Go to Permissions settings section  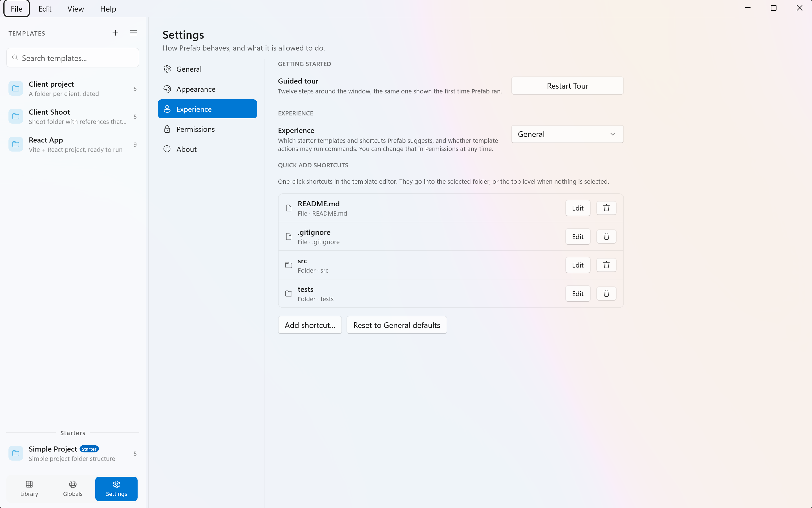tap(207, 129)
